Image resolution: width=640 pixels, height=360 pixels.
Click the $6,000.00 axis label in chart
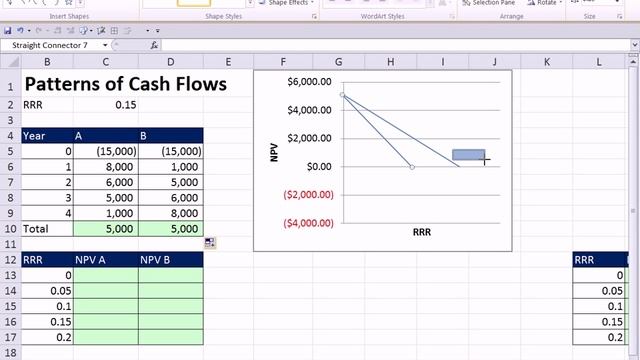[x=309, y=82]
